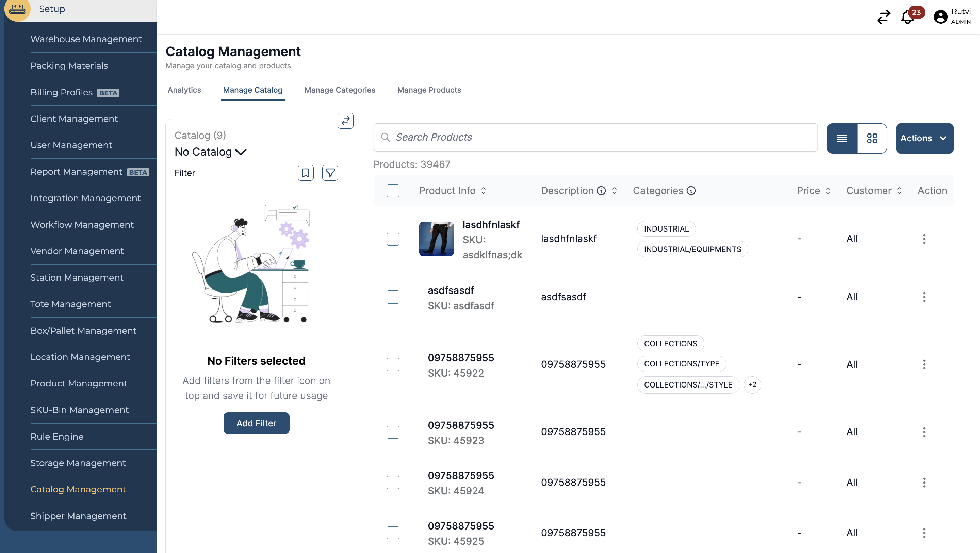
Task: Switch to list view icon
Action: (842, 138)
